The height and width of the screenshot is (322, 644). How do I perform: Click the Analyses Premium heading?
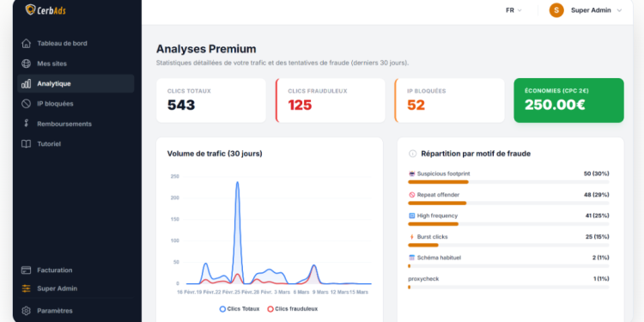click(x=206, y=49)
